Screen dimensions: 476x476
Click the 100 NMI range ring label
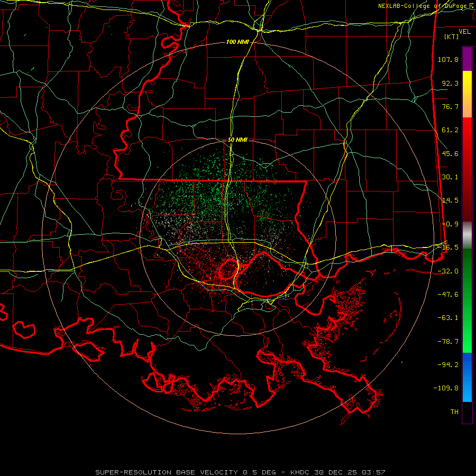click(x=237, y=42)
